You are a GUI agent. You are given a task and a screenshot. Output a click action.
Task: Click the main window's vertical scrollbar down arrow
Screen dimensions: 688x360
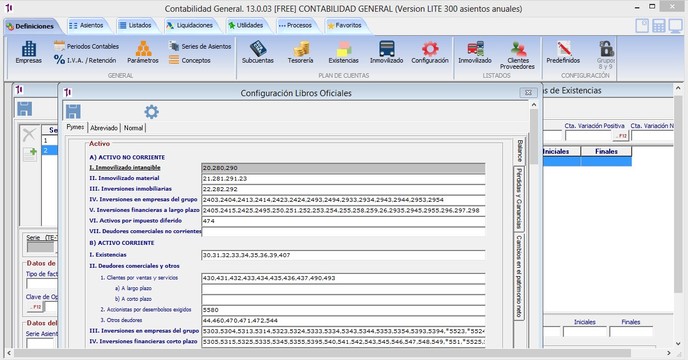click(679, 344)
